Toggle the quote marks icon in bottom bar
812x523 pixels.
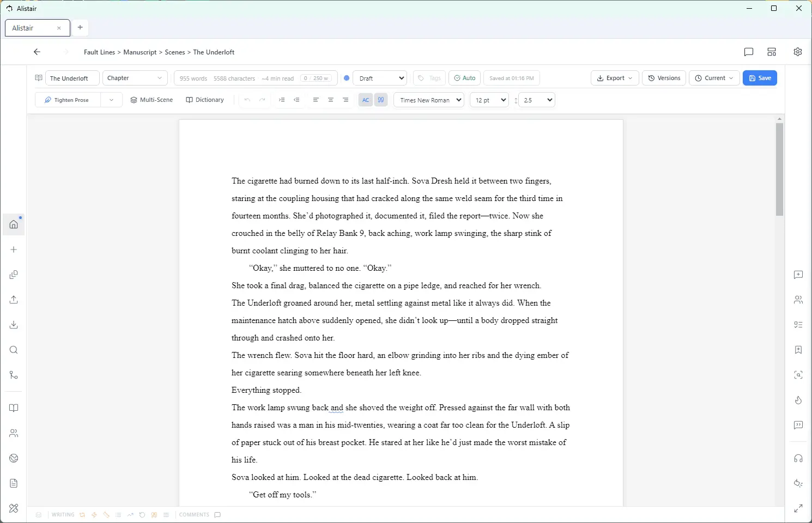coord(154,515)
